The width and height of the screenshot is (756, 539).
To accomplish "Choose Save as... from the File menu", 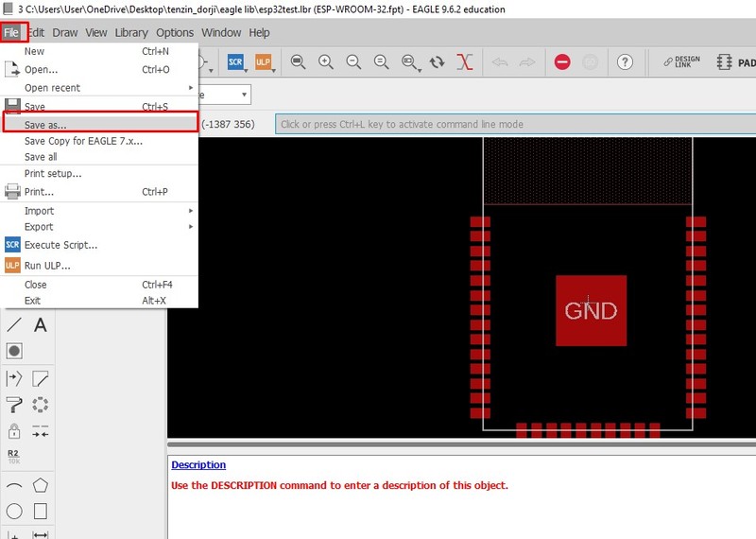I will 100,125.
